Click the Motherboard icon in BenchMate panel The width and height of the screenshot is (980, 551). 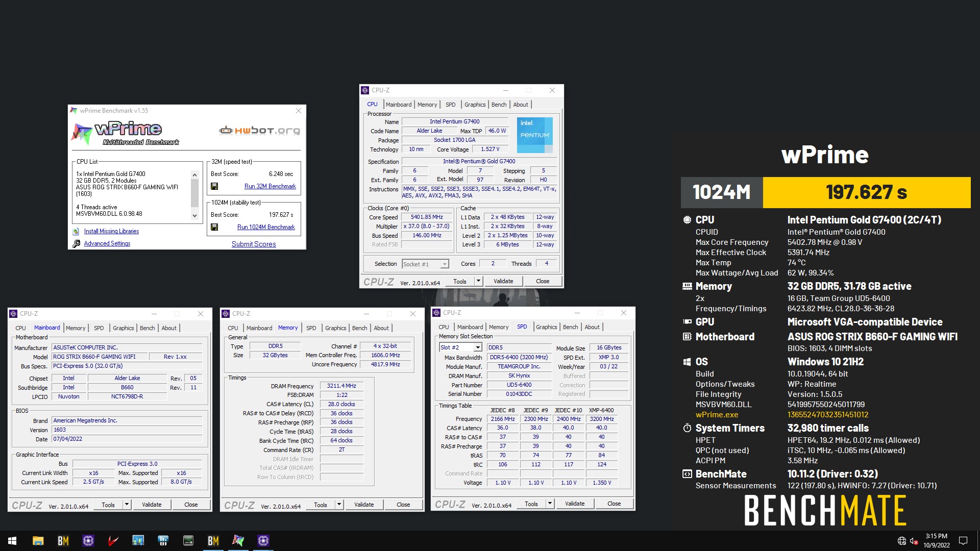(687, 337)
